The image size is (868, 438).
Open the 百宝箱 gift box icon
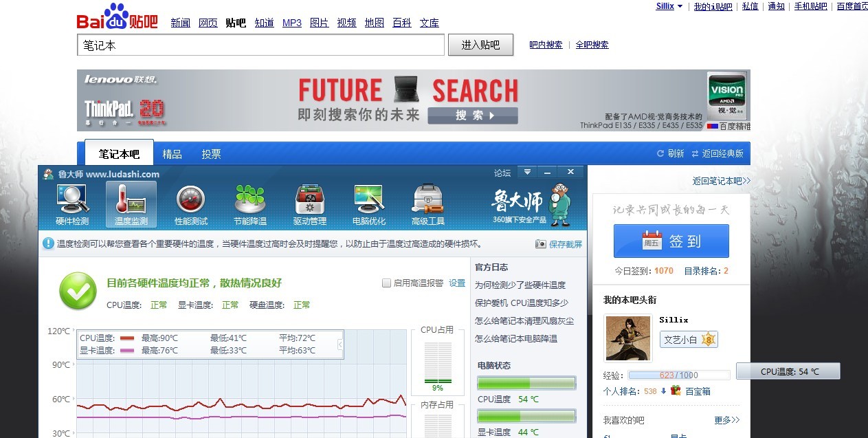(676, 391)
